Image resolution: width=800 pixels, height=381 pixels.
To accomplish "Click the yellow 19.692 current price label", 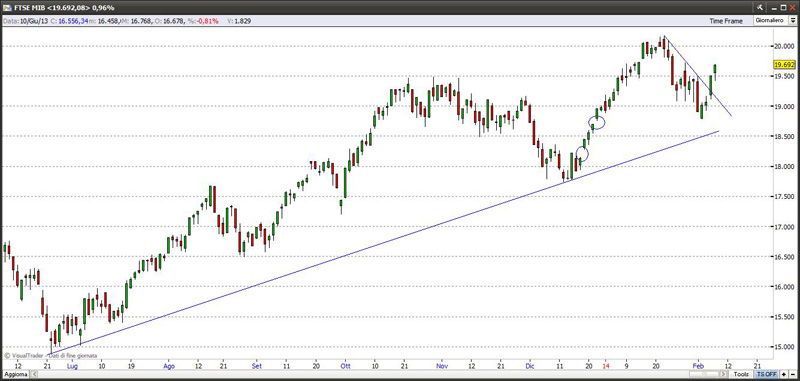I will (x=785, y=65).
